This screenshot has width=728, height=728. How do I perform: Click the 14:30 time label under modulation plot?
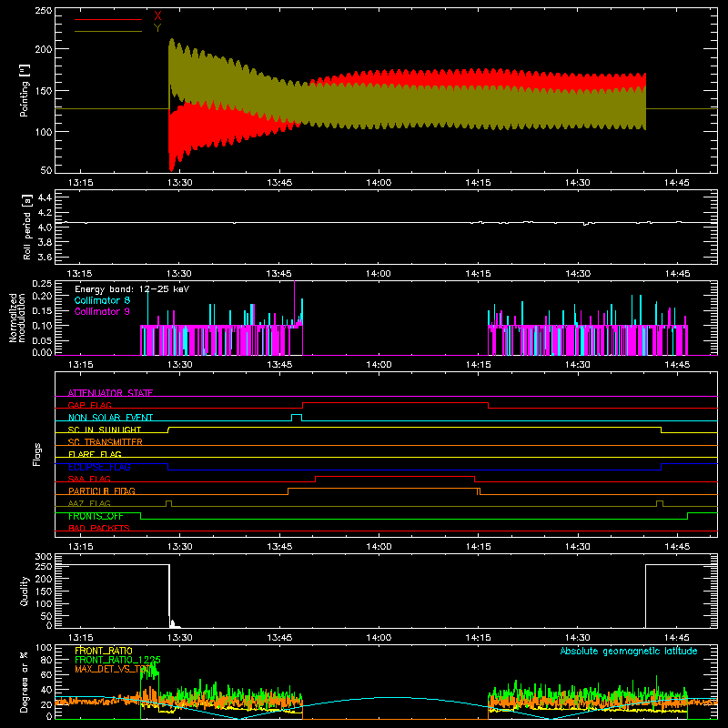tap(578, 365)
